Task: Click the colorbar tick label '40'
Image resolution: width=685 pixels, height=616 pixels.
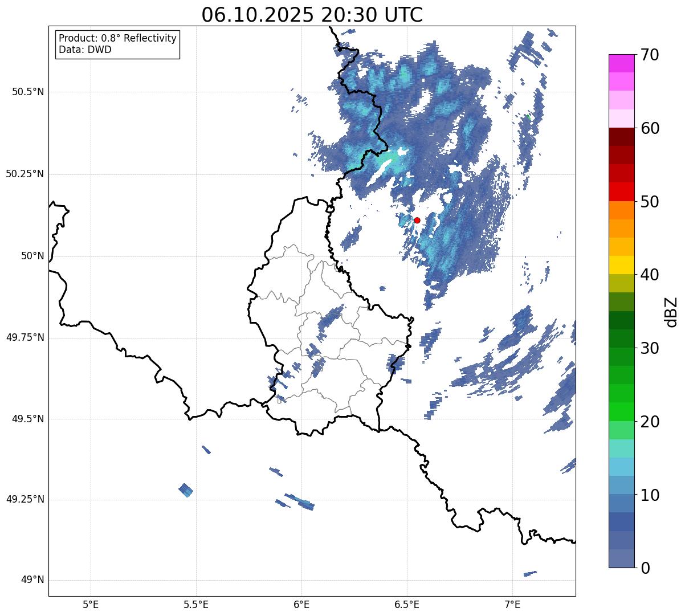Action: click(x=650, y=275)
